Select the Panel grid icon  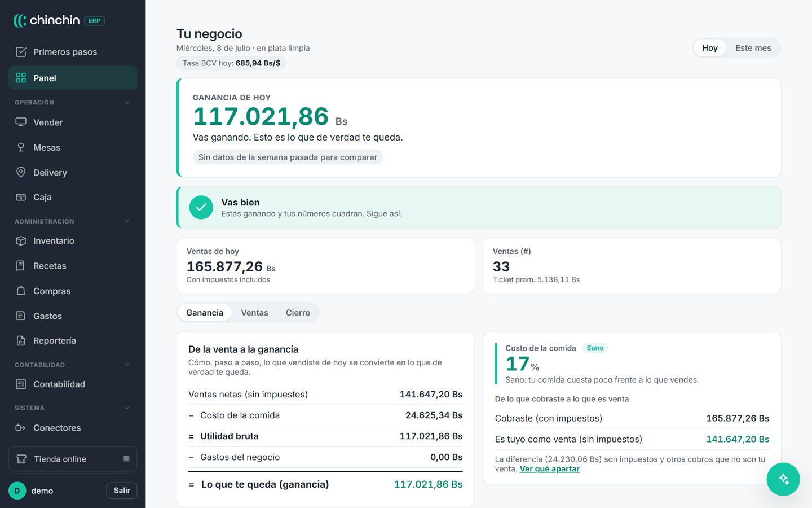[21, 78]
